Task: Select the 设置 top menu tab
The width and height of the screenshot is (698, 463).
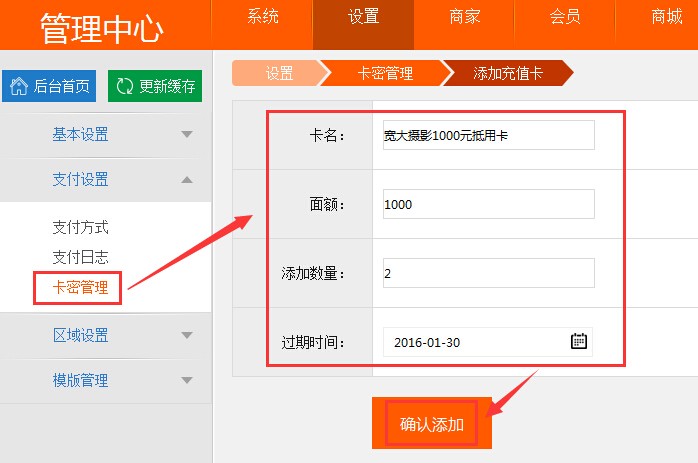Action: click(363, 17)
